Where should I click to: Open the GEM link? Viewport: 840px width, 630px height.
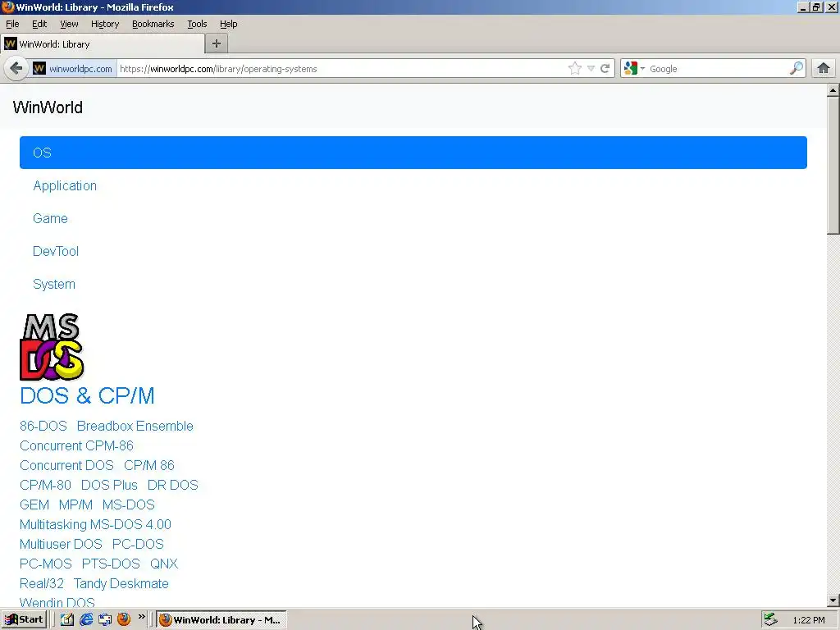coord(34,504)
